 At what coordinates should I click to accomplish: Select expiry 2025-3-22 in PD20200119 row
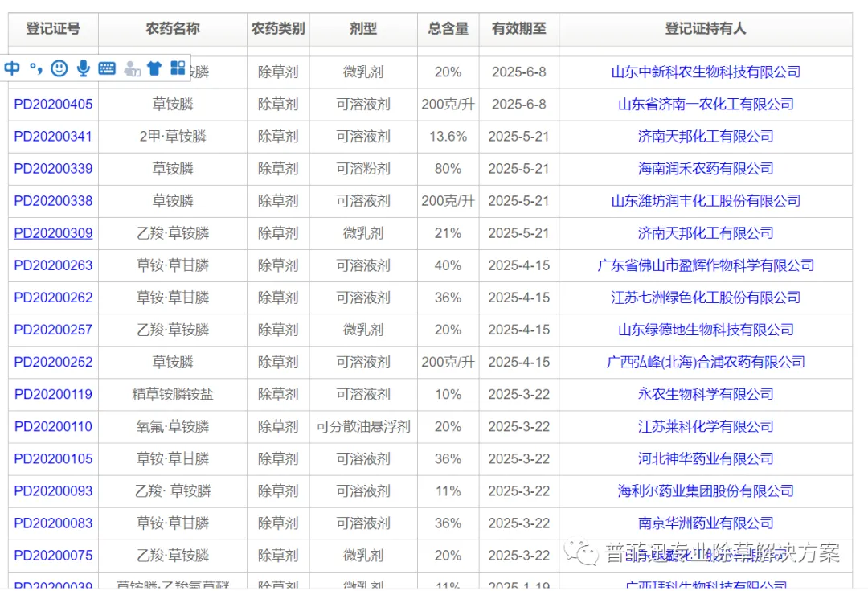518,394
